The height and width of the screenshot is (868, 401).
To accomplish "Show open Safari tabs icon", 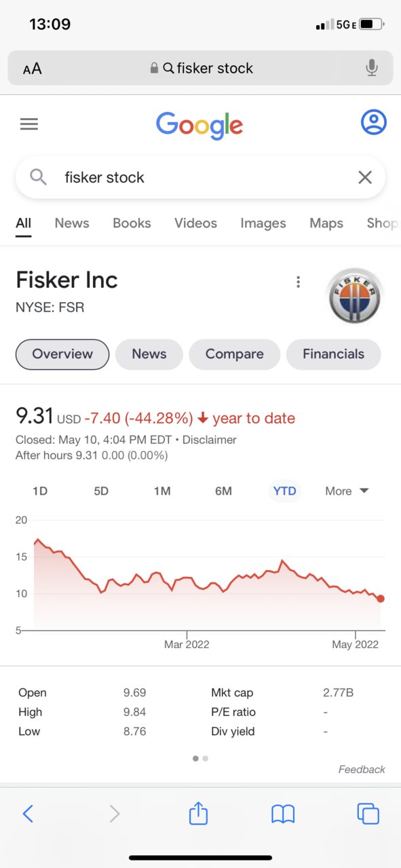I will (x=368, y=813).
